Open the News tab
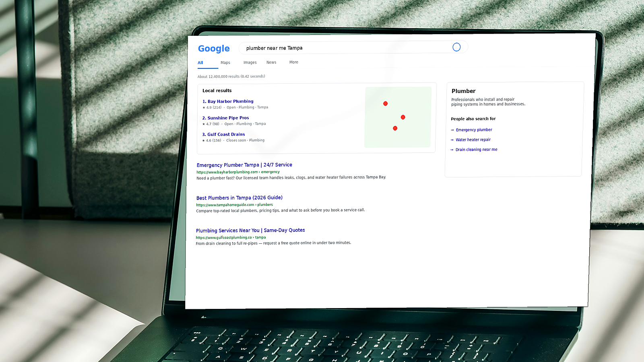644x362 pixels. tap(271, 62)
